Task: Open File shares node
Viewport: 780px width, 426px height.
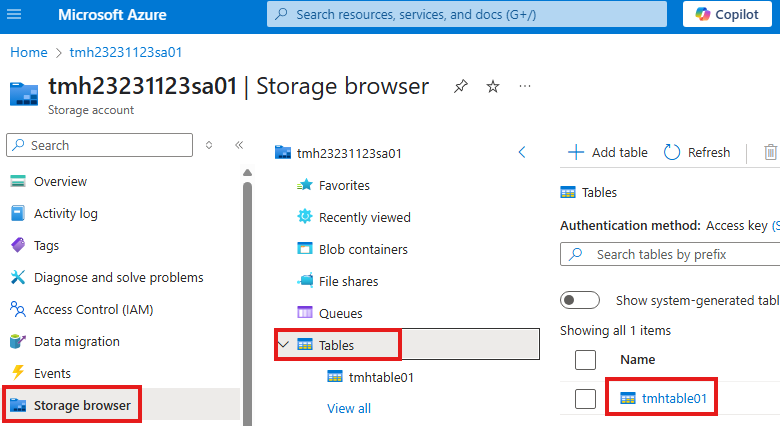Action: [x=348, y=282]
